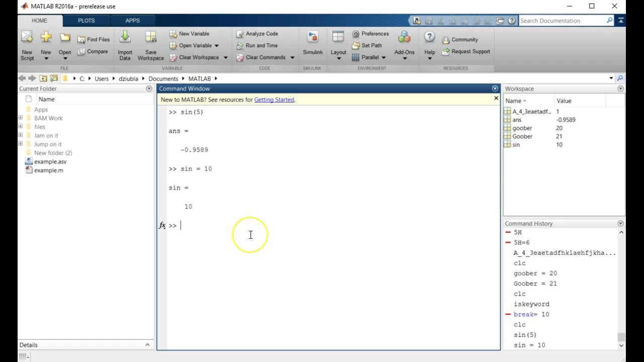Open the address bar path history dropdown
Viewport: 644px width, 362px height.
611,78
